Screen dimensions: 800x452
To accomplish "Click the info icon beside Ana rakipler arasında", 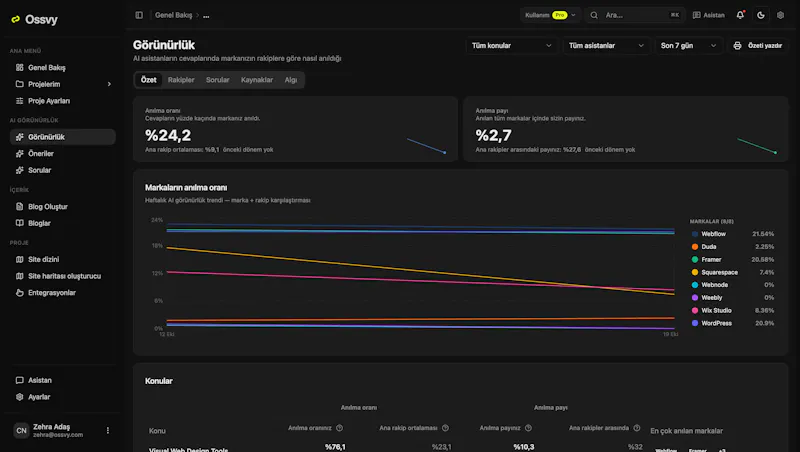I will tap(637, 428).
